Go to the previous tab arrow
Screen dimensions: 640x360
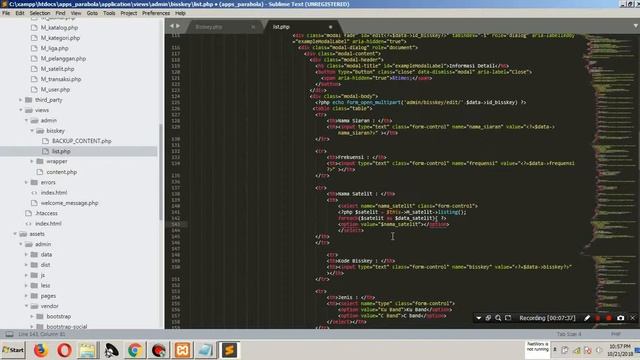171,26
